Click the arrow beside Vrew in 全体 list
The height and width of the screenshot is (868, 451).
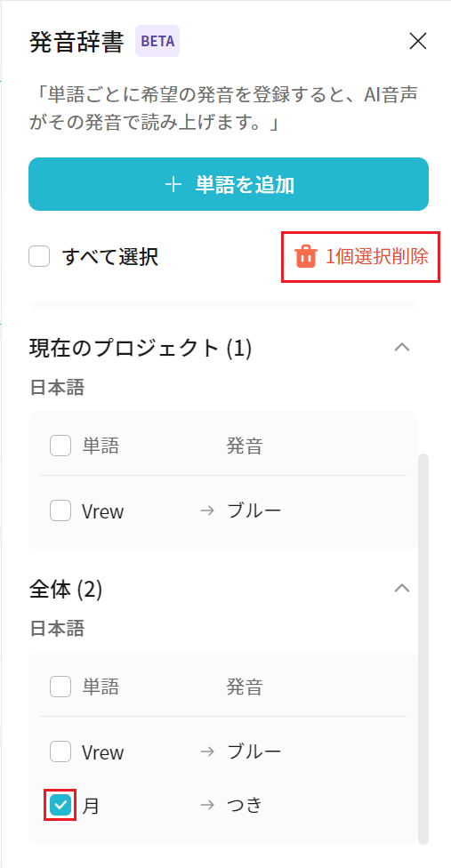(207, 751)
